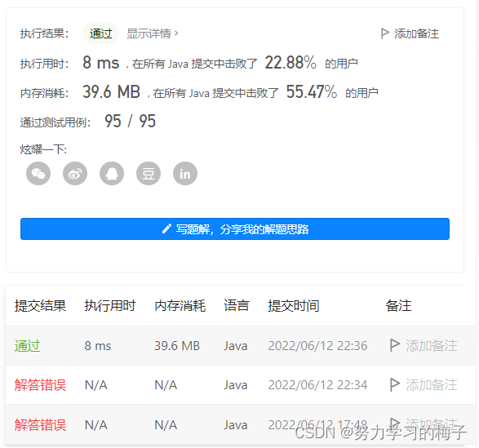Click the 8 ms cell in table
Image resolution: width=479 pixels, height=448 pixels.
click(x=98, y=346)
